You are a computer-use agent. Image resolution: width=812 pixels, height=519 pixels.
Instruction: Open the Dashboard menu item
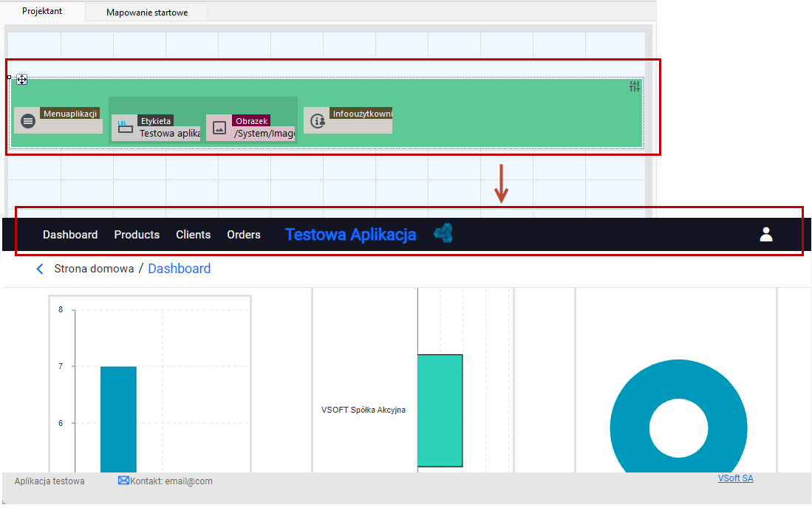pos(70,235)
